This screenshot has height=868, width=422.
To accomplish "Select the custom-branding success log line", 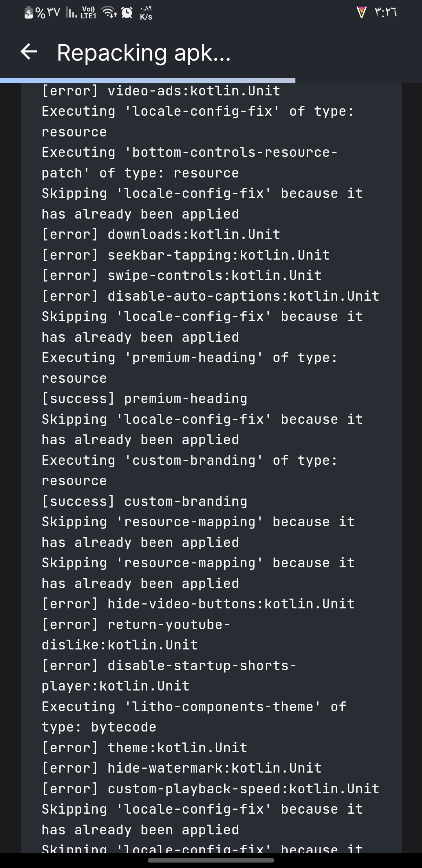I will (144, 501).
